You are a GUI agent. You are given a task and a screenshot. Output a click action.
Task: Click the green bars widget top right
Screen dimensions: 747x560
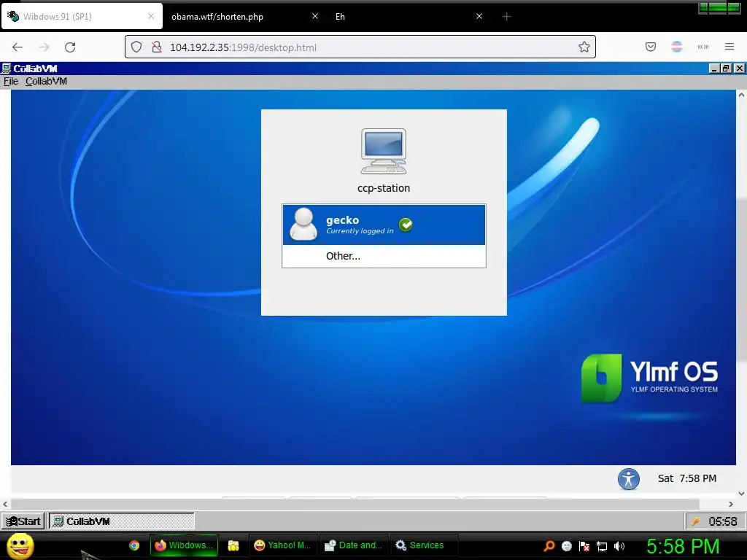[x=719, y=7]
